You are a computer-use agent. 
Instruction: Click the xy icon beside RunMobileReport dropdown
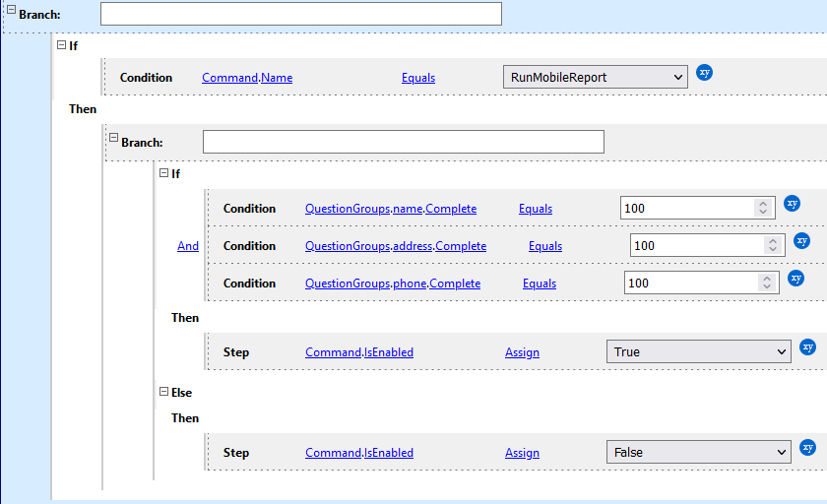coord(704,73)
